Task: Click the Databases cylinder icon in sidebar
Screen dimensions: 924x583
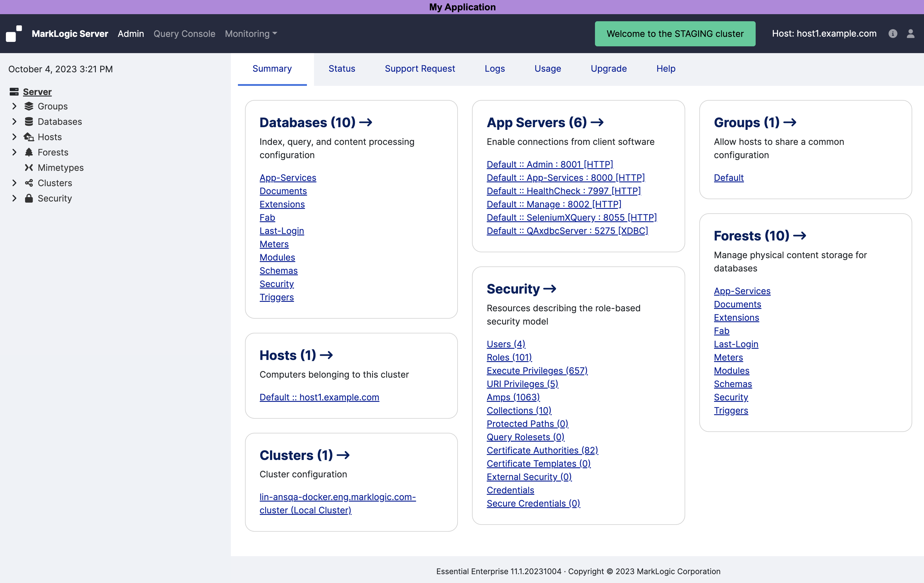Action: point(29,122)
